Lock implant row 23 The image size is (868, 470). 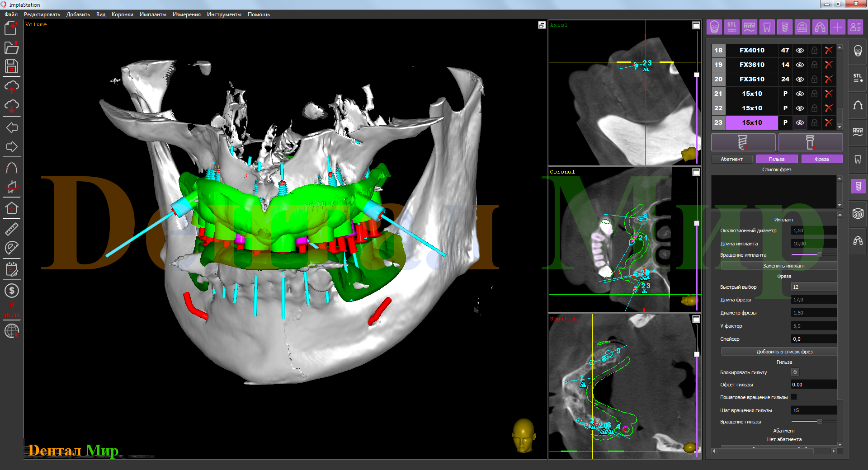[x=814, y=122]
